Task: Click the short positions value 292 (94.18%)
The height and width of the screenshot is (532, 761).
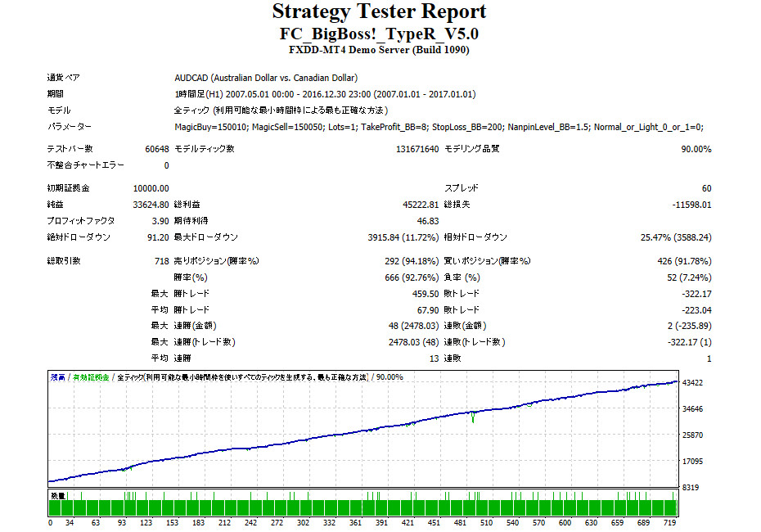Action: pos(412,261)
